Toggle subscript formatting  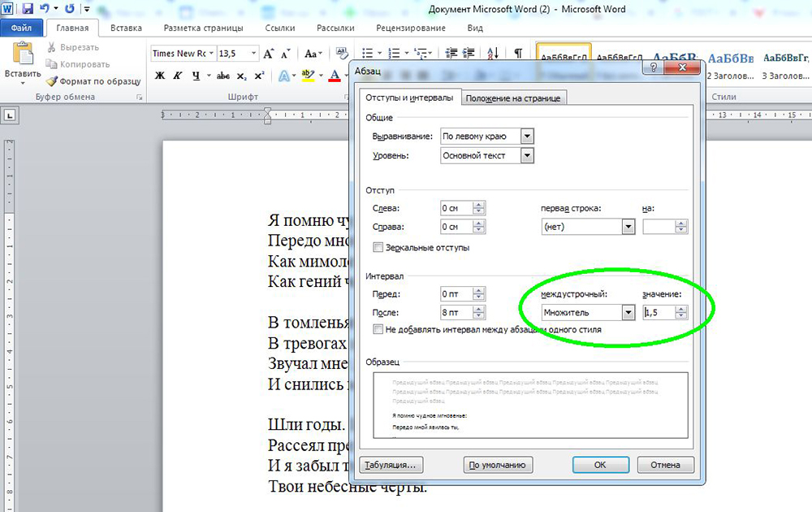point(241,76)
